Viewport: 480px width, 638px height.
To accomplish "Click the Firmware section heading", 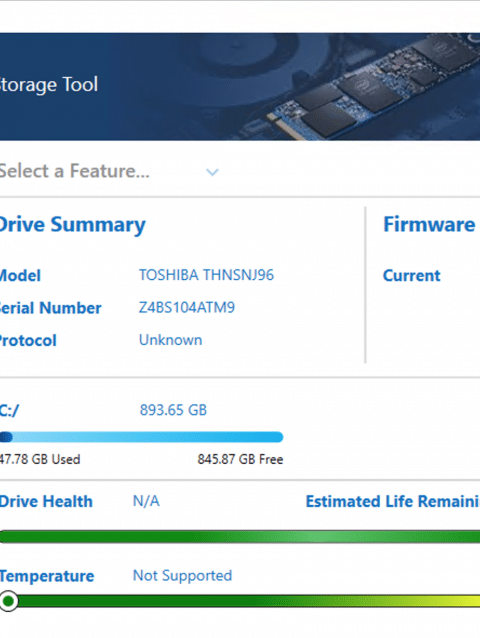I will [x=429, y=224].
